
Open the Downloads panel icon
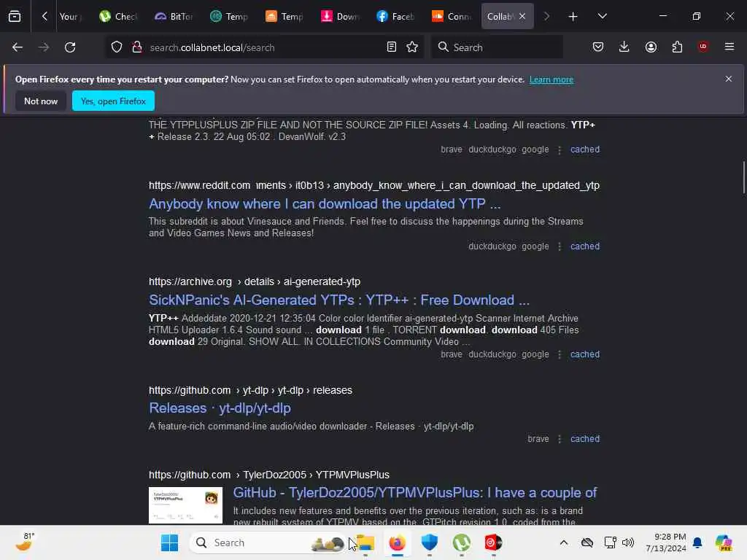coord(624,47)
